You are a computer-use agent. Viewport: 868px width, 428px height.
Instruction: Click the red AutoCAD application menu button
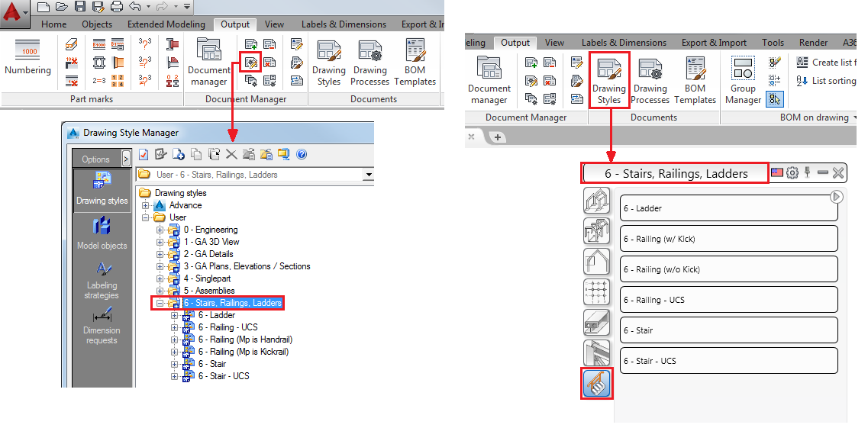15,14
